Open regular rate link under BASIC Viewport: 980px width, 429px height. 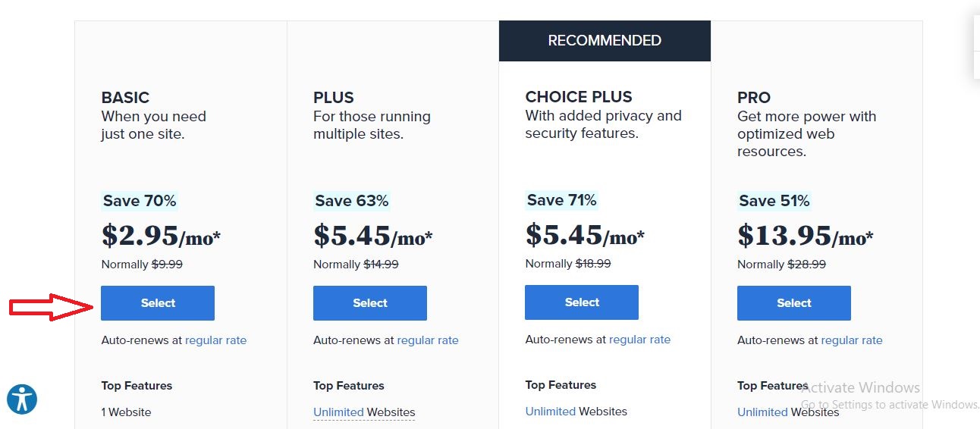click(x=215, y=340)
